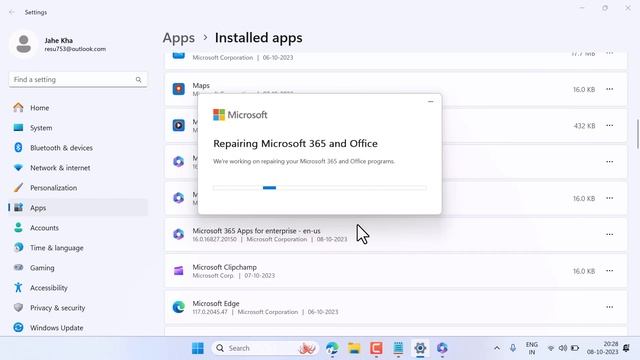640x360 pixels.
Task: Click the Settings gear on the taskbar
Action: coord(420,348)
